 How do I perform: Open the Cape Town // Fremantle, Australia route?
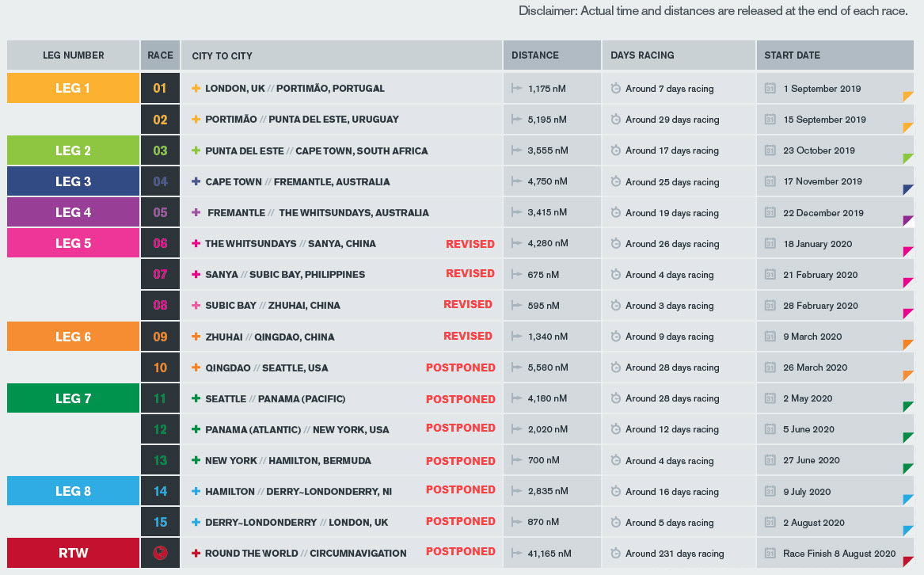298,181
